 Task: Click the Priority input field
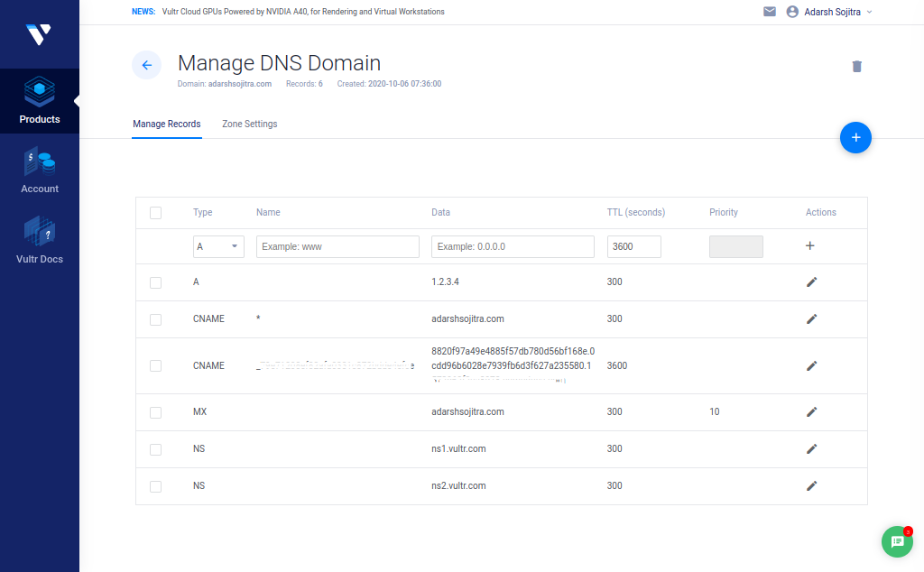(x=736, y=247)
